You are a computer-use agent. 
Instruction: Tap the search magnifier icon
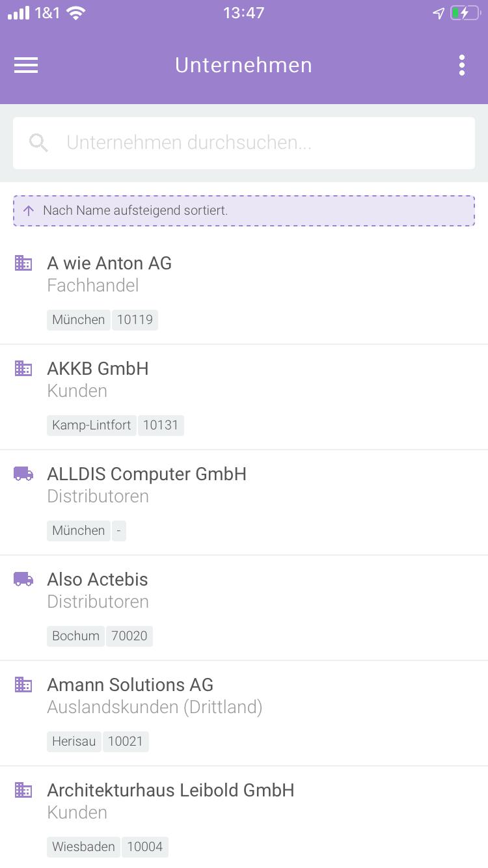pyautogui.click(x=39, y=143)
